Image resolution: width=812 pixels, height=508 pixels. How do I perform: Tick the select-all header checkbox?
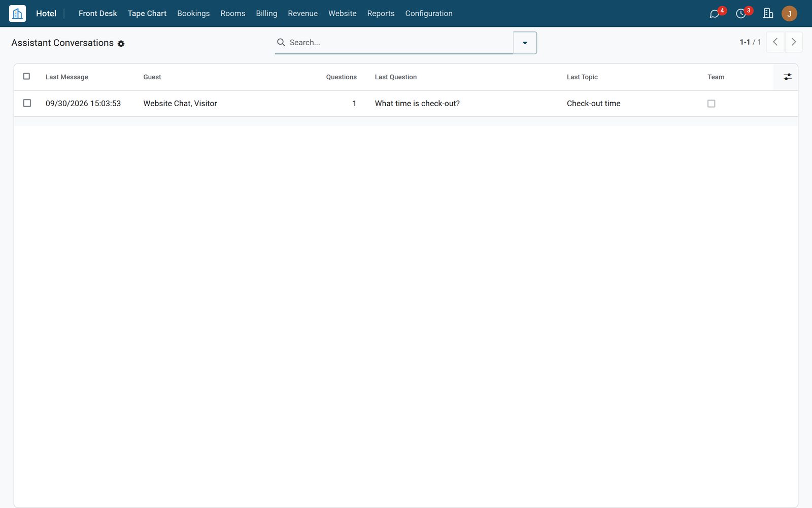tap(27, 76)
